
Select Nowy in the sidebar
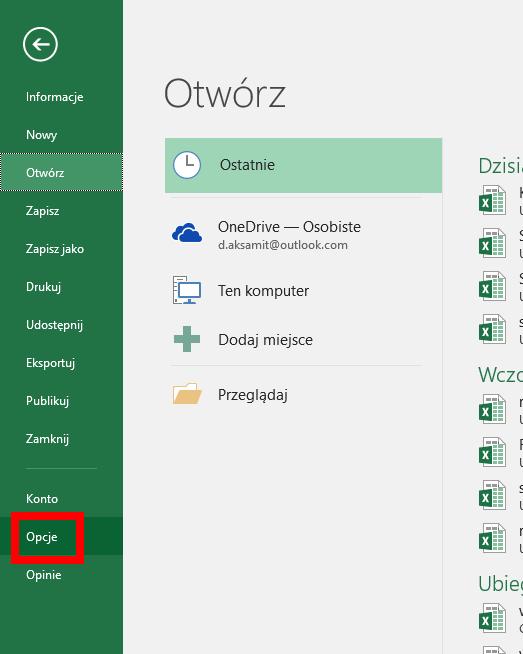(41, 135)
